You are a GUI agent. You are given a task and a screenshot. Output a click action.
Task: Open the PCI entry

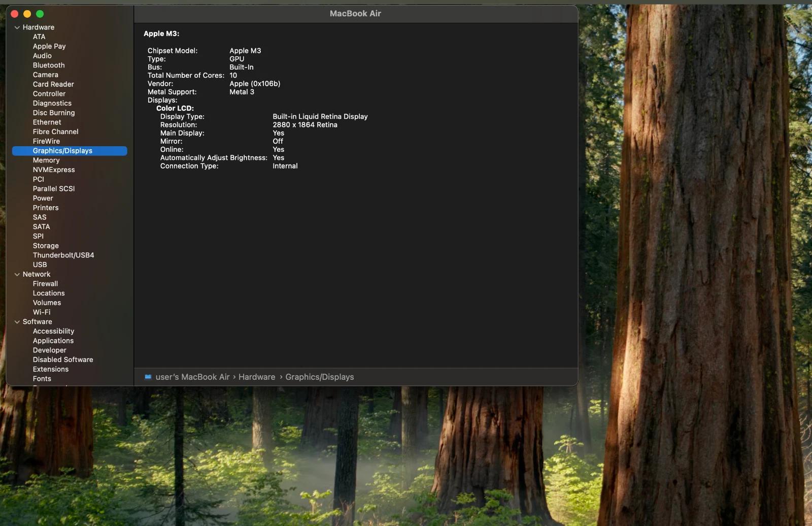[39, 179]
